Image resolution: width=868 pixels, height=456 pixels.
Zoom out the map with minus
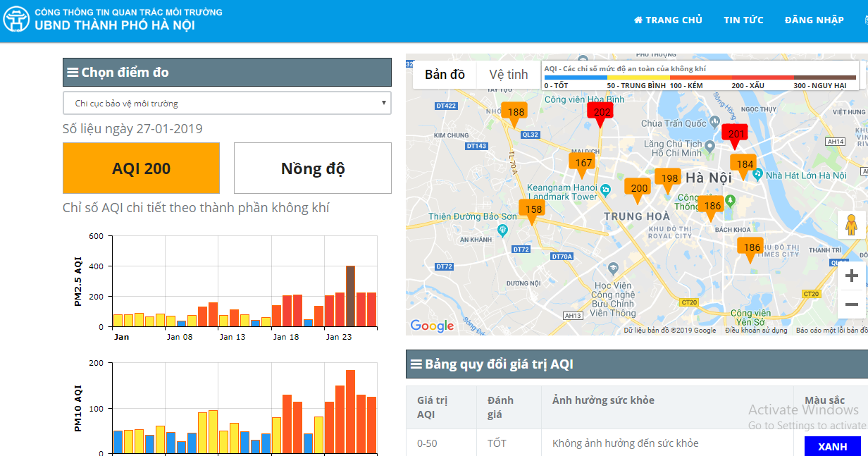[851, 304]
